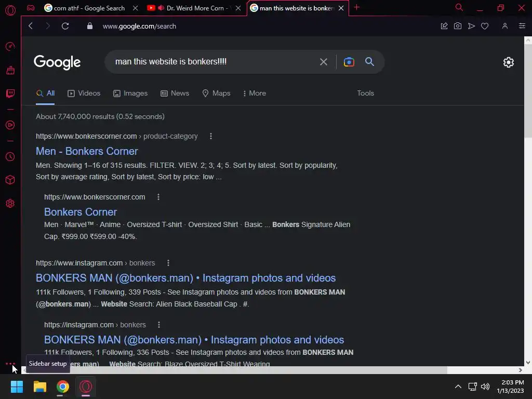Open My Flow send icon
The height and width of the screenshot is (399, 532).
click(471, 26)
